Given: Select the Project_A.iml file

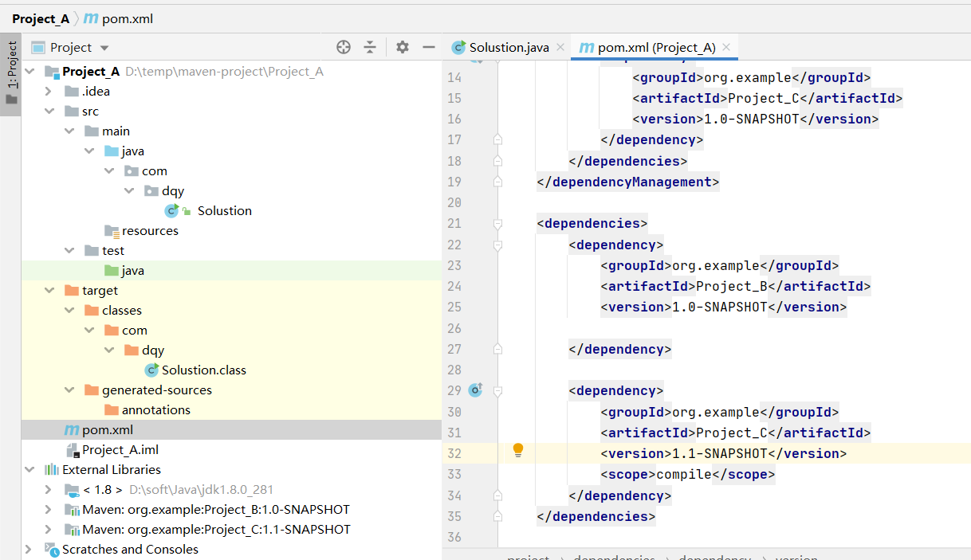Looking at the screenshot, I should point(120,449).
